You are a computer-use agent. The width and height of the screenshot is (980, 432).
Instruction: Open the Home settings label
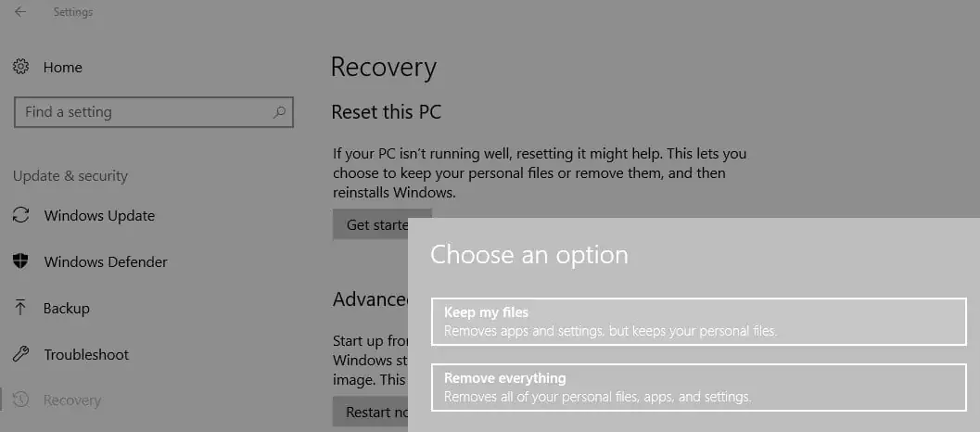coord(63,67)
